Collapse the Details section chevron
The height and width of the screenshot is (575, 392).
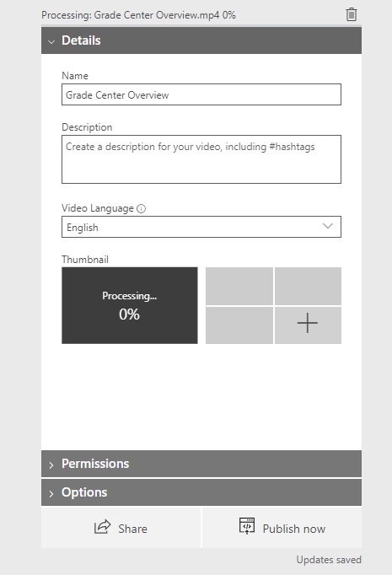pos(51,42)
